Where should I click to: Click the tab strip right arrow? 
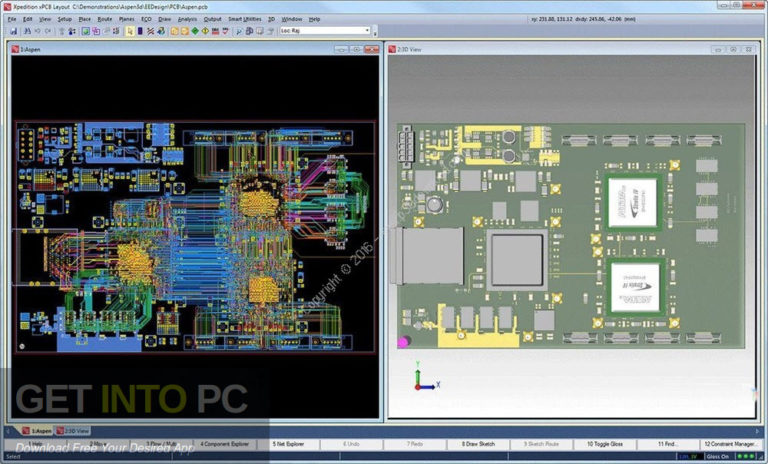(x=757, y=432)
